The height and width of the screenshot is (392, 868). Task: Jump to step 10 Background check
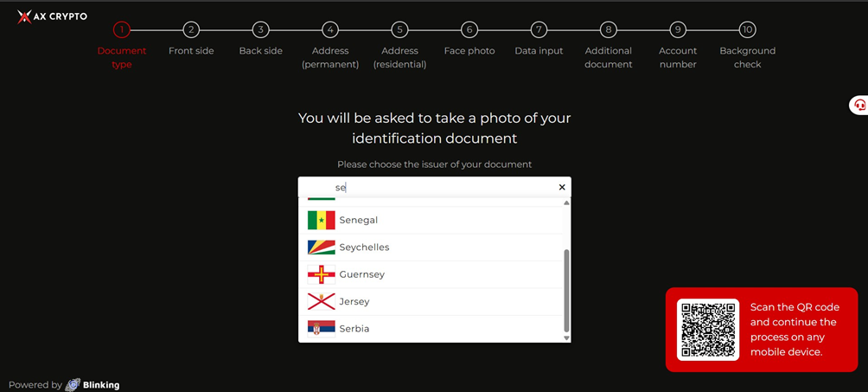coord(747,30)
